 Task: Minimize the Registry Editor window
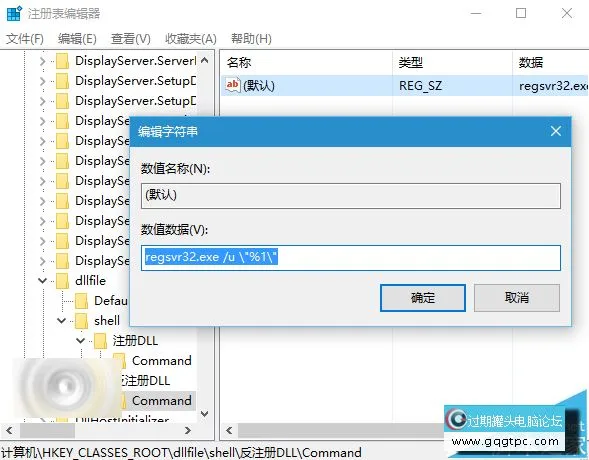coord(476,14)
